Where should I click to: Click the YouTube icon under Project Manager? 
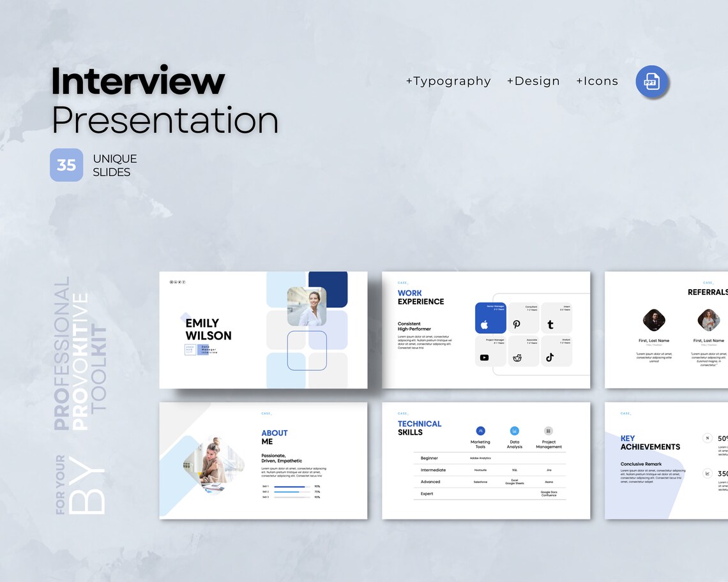485,357
